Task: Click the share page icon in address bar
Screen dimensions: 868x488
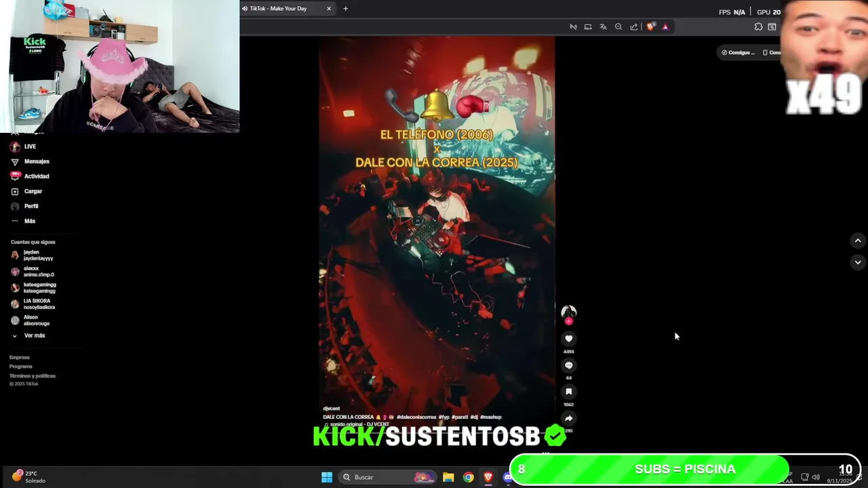Action: tap(634, 27)
